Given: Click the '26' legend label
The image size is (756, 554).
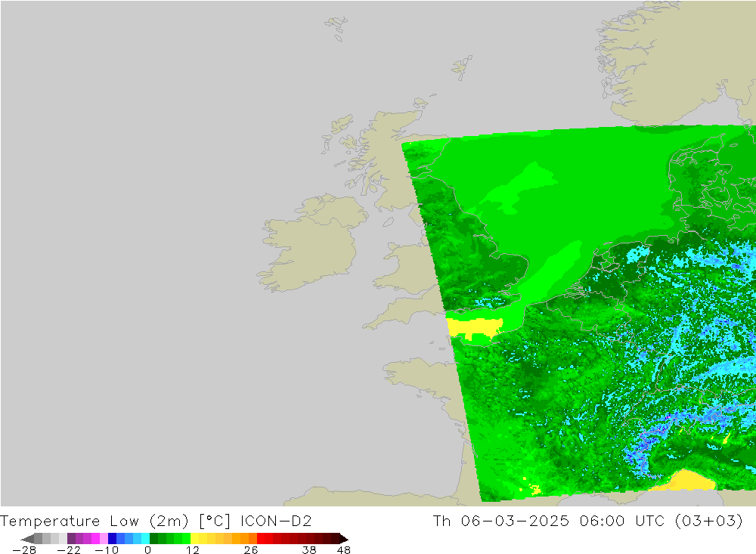Looking at the screenshot, I should click(251, 550).
